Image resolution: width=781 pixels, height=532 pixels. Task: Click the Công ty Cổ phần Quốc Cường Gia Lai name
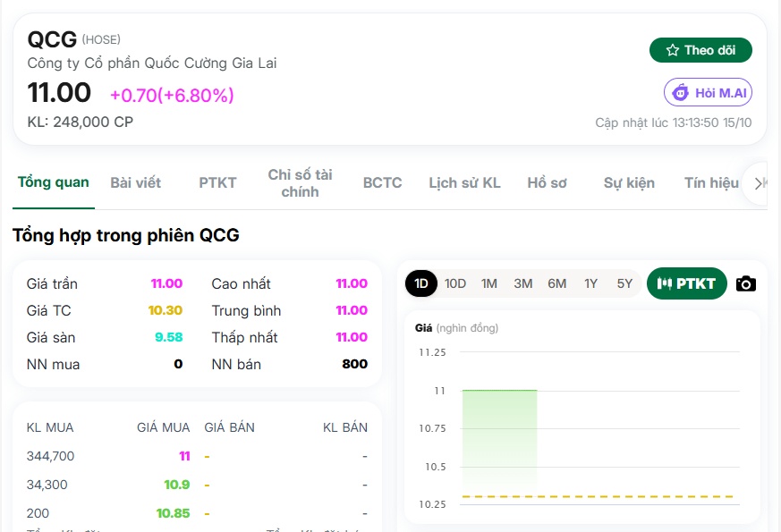(x=152, y=63)
